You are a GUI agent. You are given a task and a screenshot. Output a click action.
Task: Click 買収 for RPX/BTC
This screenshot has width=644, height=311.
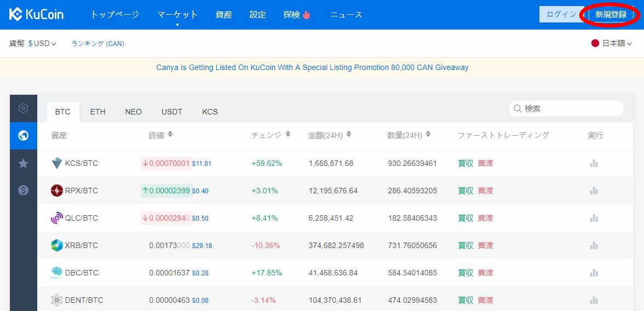465,191
